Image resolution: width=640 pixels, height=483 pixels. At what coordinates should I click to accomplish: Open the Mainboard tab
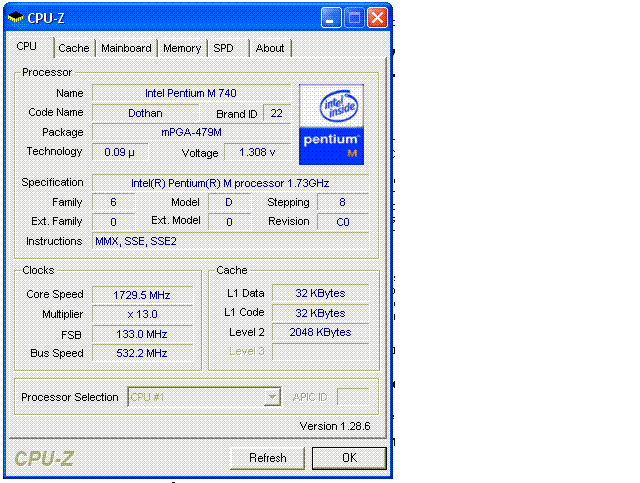[126, 48]
